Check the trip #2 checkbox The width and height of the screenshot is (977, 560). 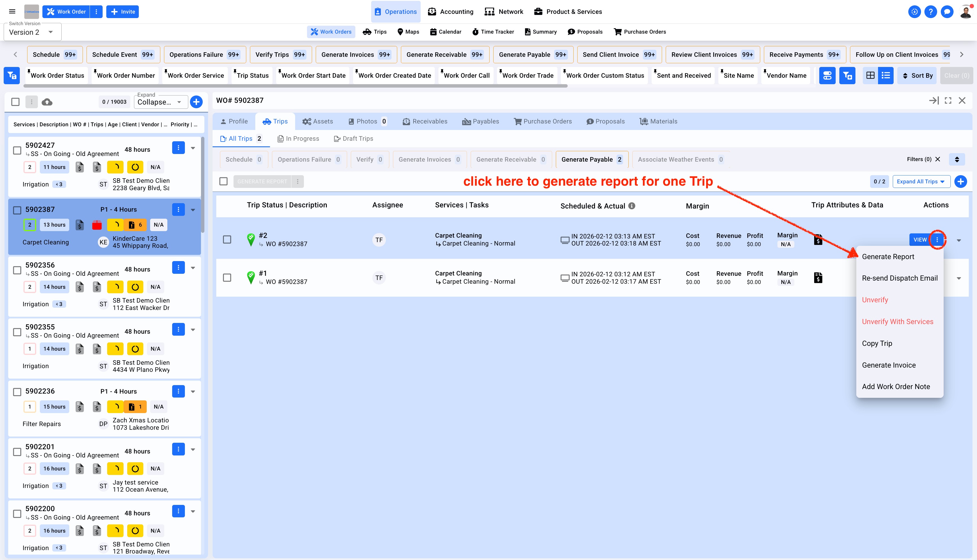[x=227, y=240]
